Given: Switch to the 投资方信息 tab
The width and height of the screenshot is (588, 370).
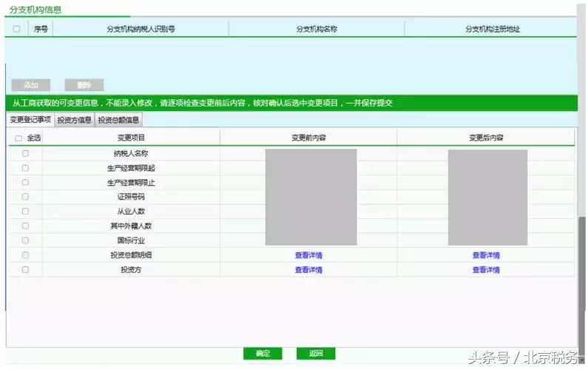Looking at the screenshot, I should [74, 120].
